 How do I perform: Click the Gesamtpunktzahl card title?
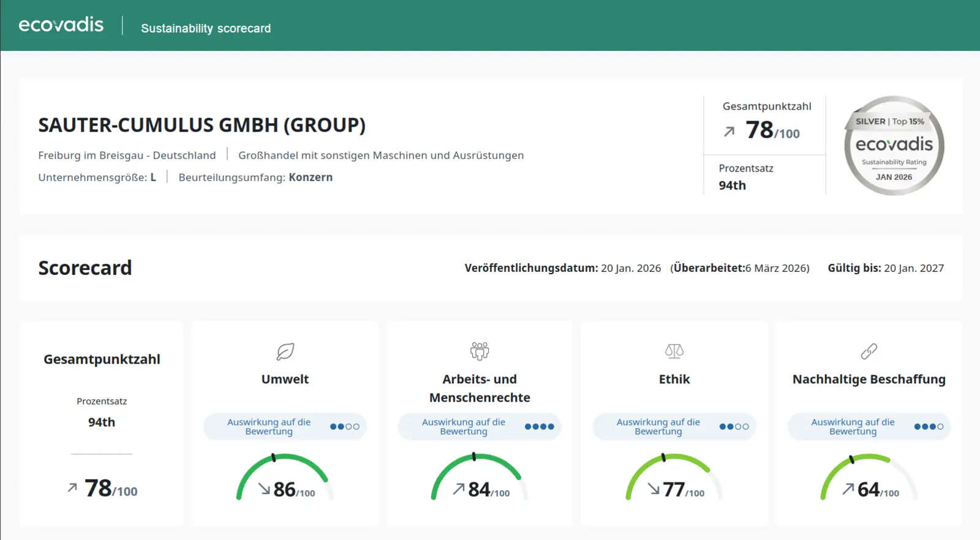coord(102,359)
